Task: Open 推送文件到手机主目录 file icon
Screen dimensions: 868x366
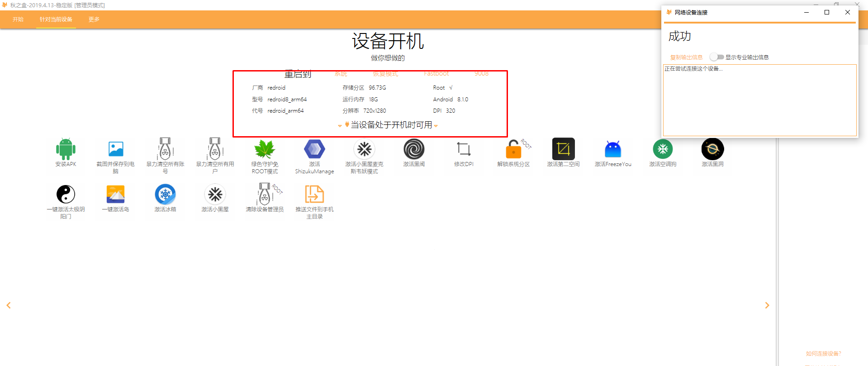Action: pos(314,195)
